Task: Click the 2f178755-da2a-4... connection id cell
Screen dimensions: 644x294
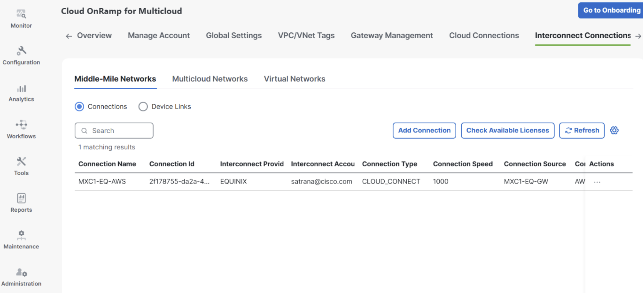Action: (x=180, y=182)
